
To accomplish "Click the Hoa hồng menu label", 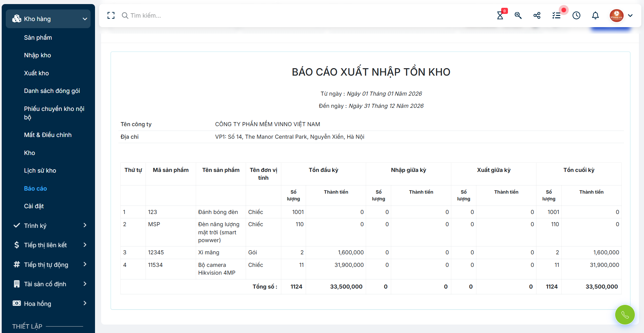I will point(38,304).
